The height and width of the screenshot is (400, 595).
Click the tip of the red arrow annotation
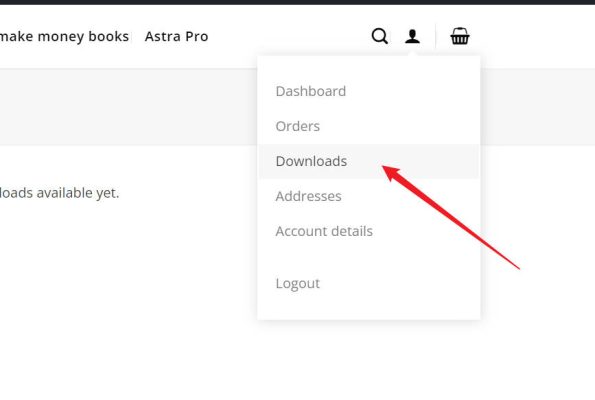pyautogui.click(x=383, y=167)
